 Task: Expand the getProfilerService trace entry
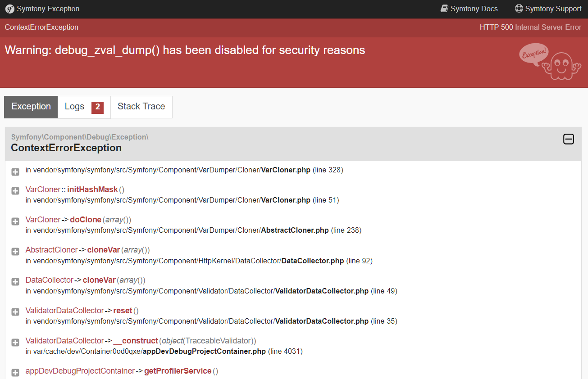15,372
